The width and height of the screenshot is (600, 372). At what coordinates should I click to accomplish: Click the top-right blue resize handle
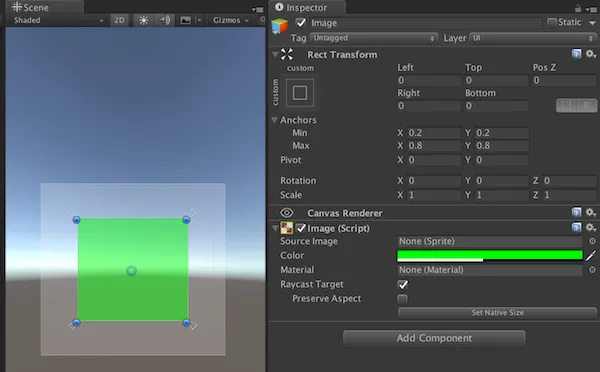[x=186, y=220]
